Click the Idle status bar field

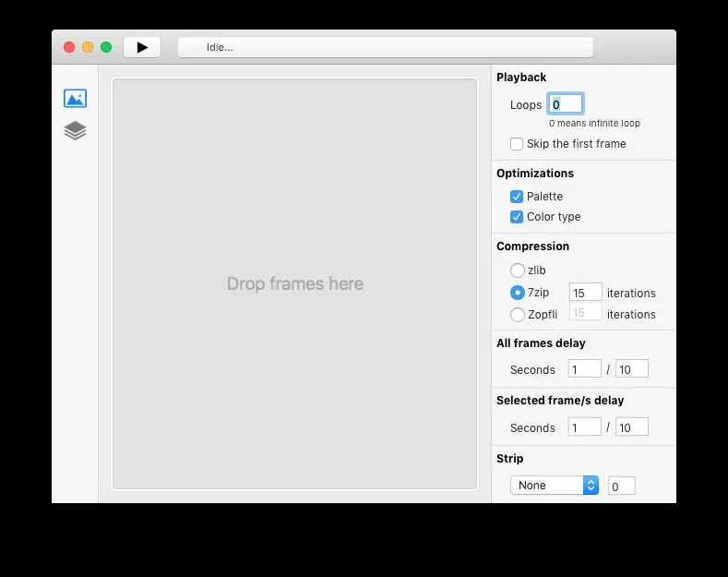coord(386,47)
